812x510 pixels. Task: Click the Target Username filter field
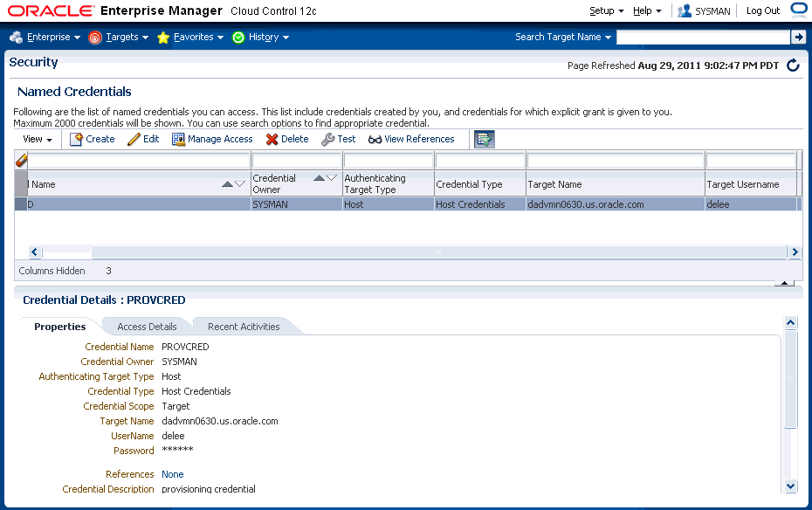click(x=751, y=161)
